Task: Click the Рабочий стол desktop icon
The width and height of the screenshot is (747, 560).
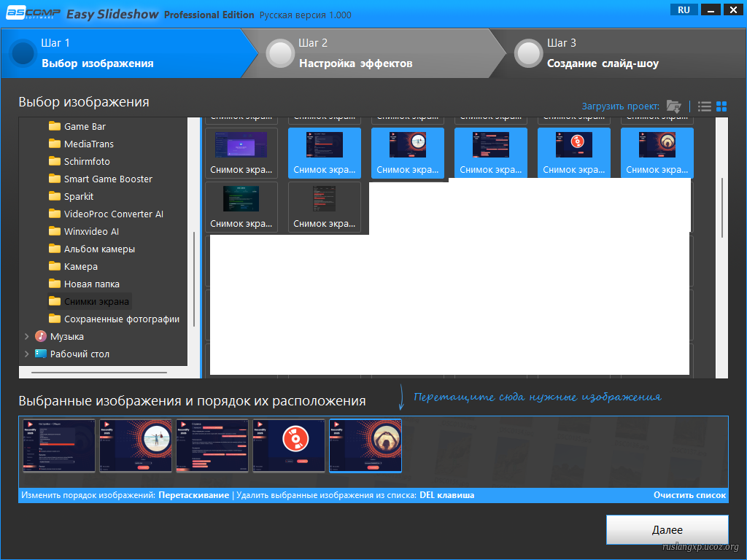Action: pyautogui.click(x=41, y=354)
